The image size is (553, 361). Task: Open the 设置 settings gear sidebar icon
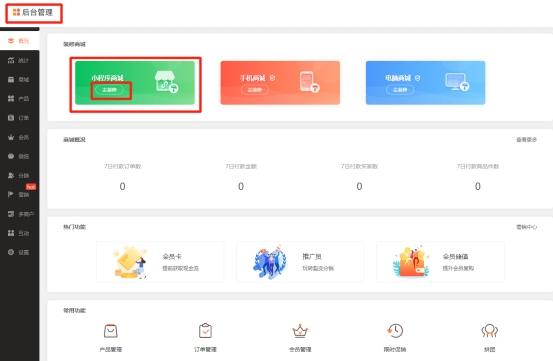pos(11,252)
